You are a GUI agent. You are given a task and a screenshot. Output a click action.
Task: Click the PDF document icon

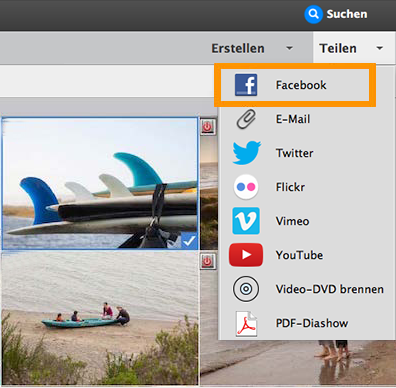click(246, 324)
